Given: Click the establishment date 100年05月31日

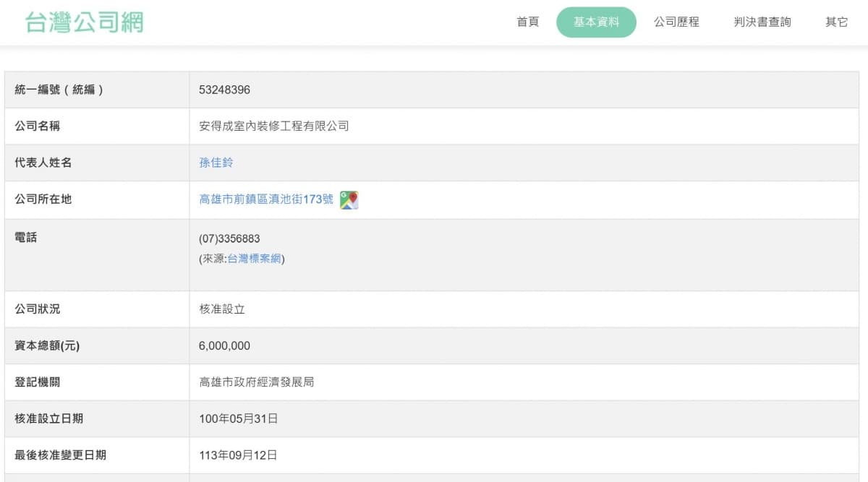Looking at the screenshot, I should tap(239, 418).
